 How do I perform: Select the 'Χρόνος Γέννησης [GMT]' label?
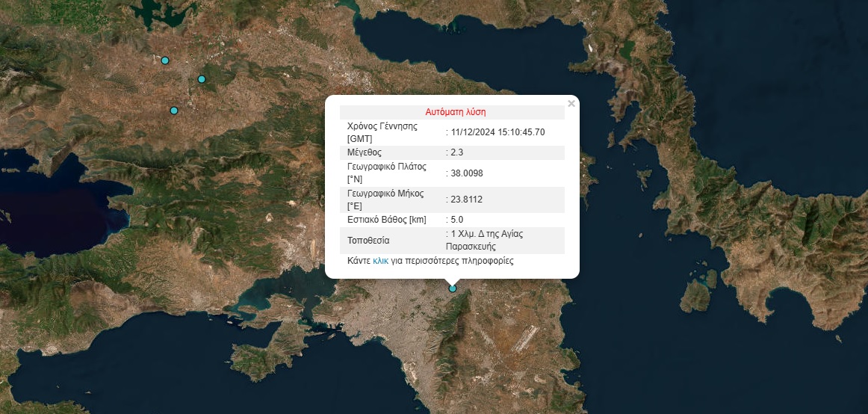point(382,132)
